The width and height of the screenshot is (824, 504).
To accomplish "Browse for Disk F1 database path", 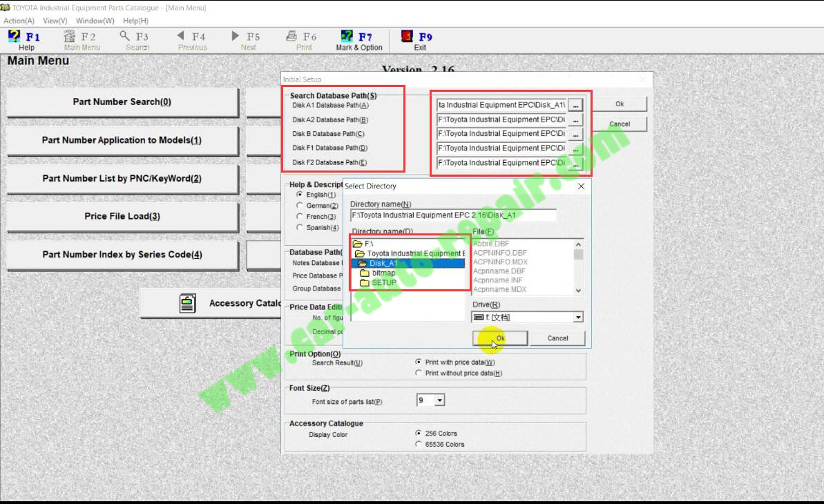I will tap(576, 148).
